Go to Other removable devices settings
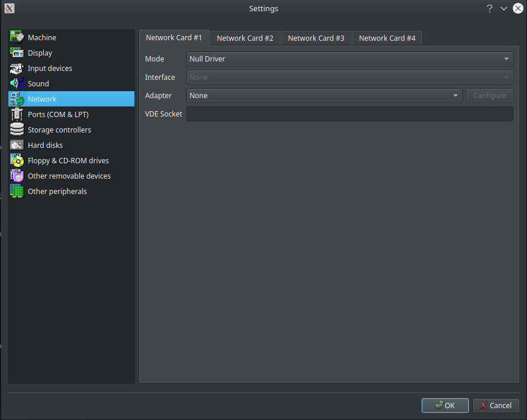Image resolution: width=527 pixels, height=420 pixels. click(71, 176)
